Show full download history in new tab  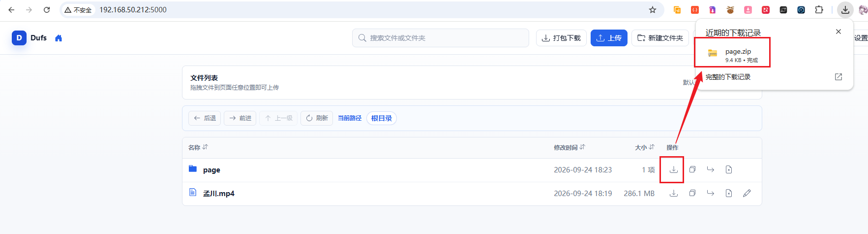(838, 77)
